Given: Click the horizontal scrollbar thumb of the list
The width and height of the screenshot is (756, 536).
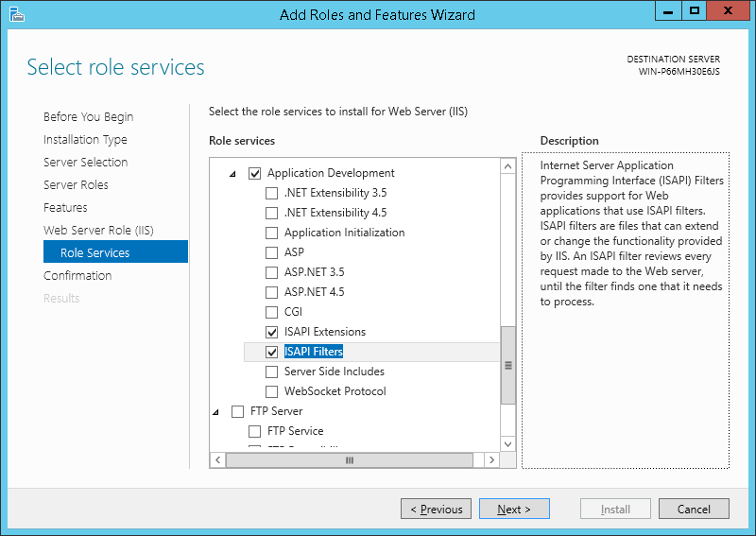Looking at the screenshot, I should (x=349, y=460).
